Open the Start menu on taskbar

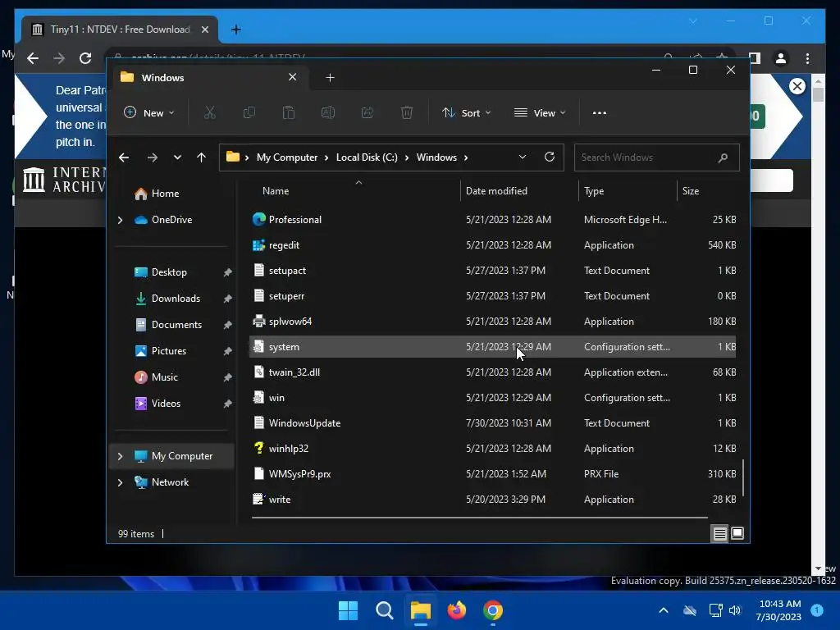click(348, 610)
